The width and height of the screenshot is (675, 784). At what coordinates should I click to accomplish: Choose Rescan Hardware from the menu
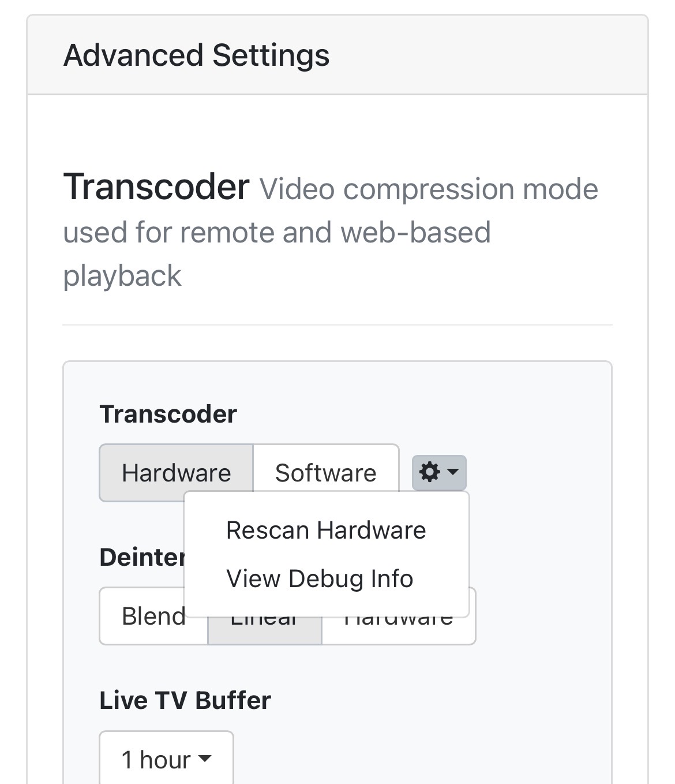click(326, 530)
